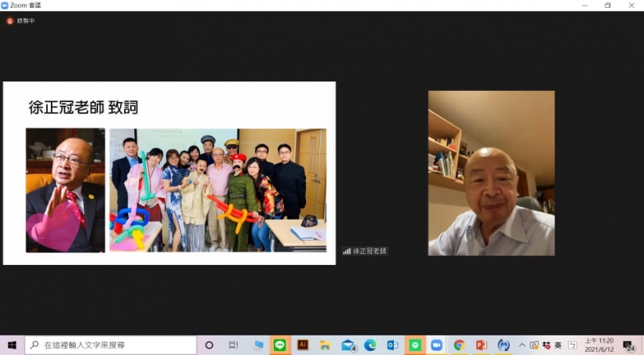Expand the hidden system tray icons

coord(522,345)
